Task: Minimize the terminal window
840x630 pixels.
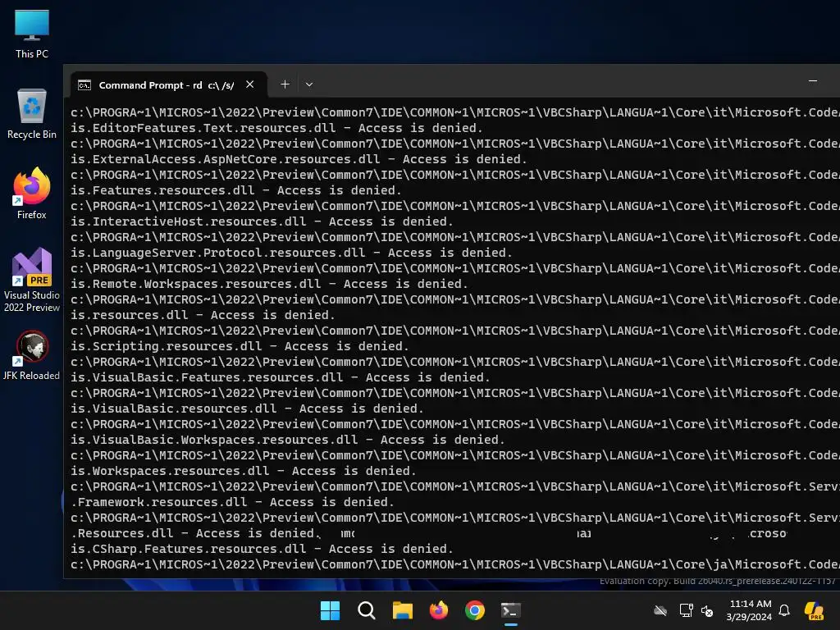Action: [813, 81]
